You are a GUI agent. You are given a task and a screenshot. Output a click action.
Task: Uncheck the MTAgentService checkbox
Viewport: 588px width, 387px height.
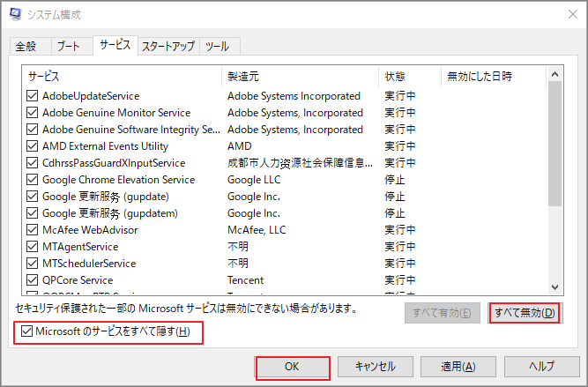[x=33, y=246]
